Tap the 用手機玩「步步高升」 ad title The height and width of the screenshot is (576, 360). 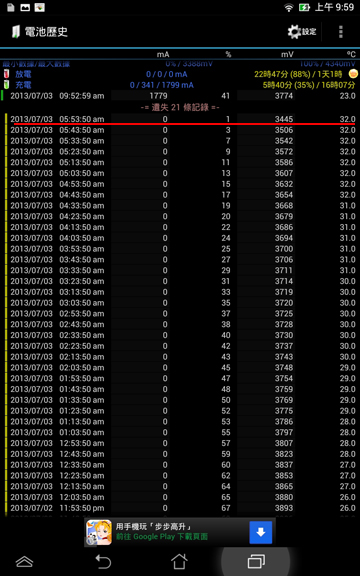(x=154, y=526)
